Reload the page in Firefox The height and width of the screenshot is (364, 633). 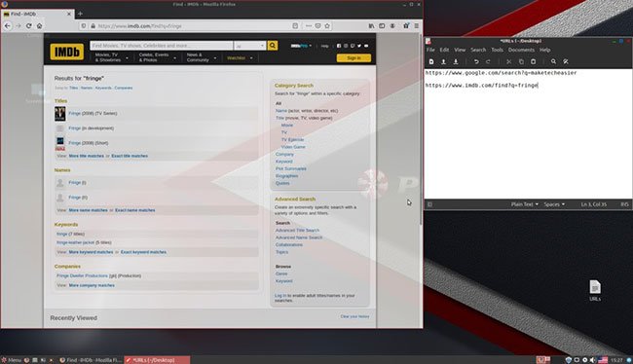(x=28, y=26)
